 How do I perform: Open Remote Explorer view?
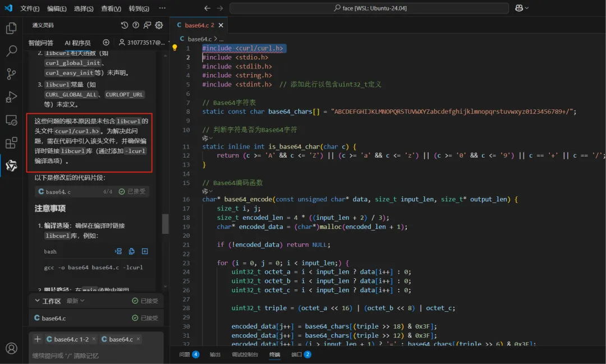click(x=11, y=120)
